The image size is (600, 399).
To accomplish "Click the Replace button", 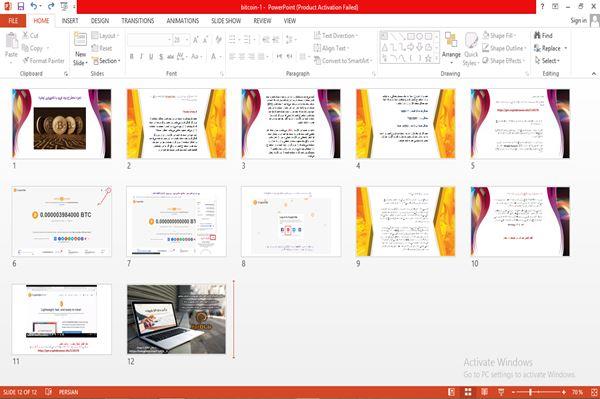I will coord(550,48).
